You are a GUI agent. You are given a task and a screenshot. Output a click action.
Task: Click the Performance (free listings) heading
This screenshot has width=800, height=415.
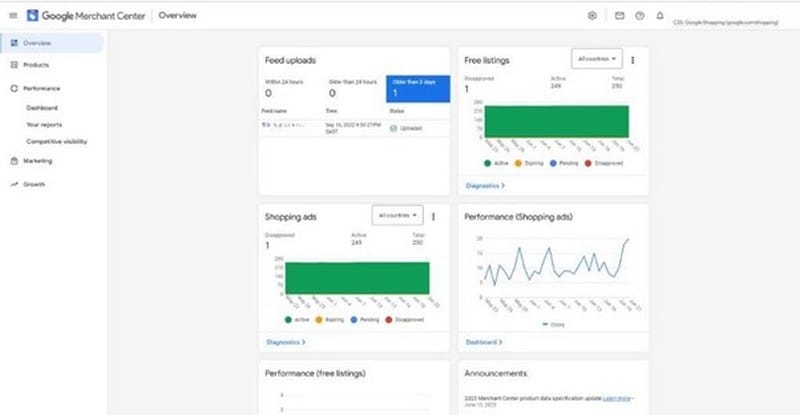point(315,373)
